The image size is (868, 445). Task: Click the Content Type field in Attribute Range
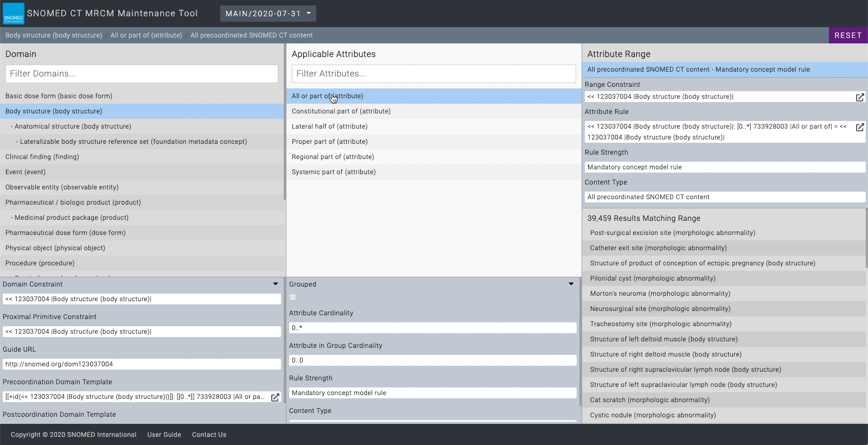pos(725,197)
